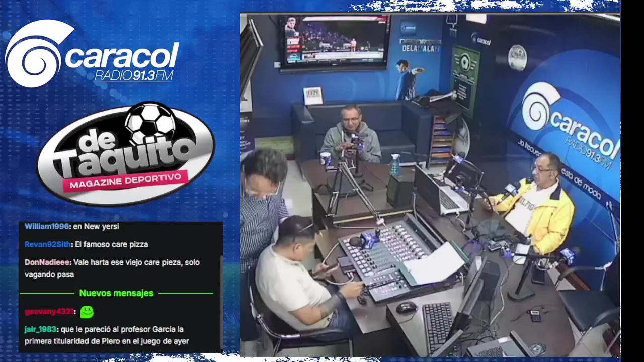Click the studio webcam video feed

[430, 185]
